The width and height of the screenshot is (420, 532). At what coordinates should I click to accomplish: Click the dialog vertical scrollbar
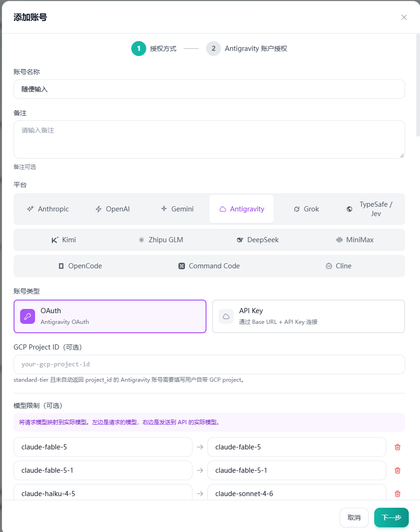[x=418, y=85]
